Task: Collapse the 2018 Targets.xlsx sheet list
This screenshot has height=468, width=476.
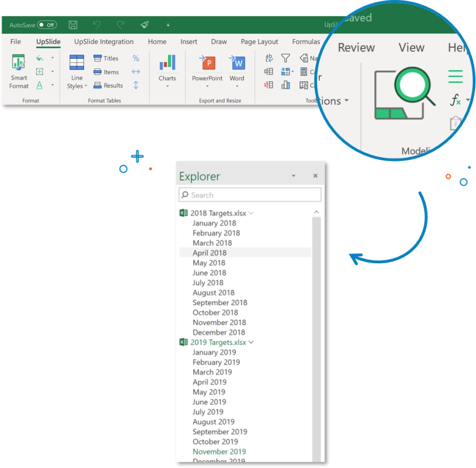Action: coord(250,212)
